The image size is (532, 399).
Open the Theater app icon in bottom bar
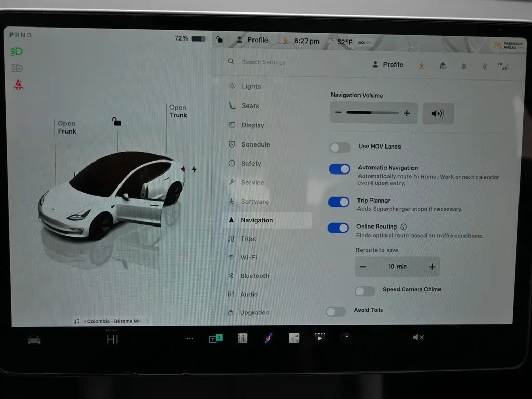[320, 338]
